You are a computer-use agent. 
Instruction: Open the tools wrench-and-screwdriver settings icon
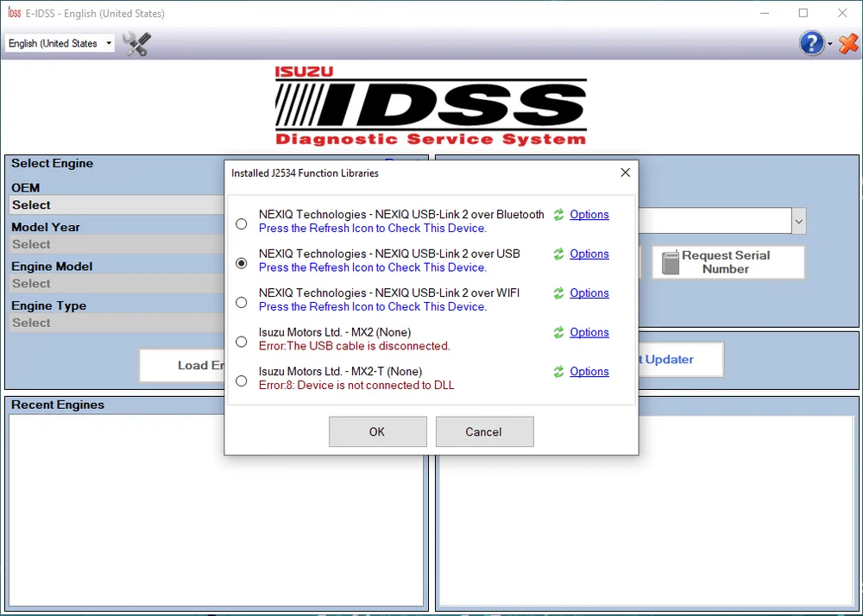pos(135,43)
